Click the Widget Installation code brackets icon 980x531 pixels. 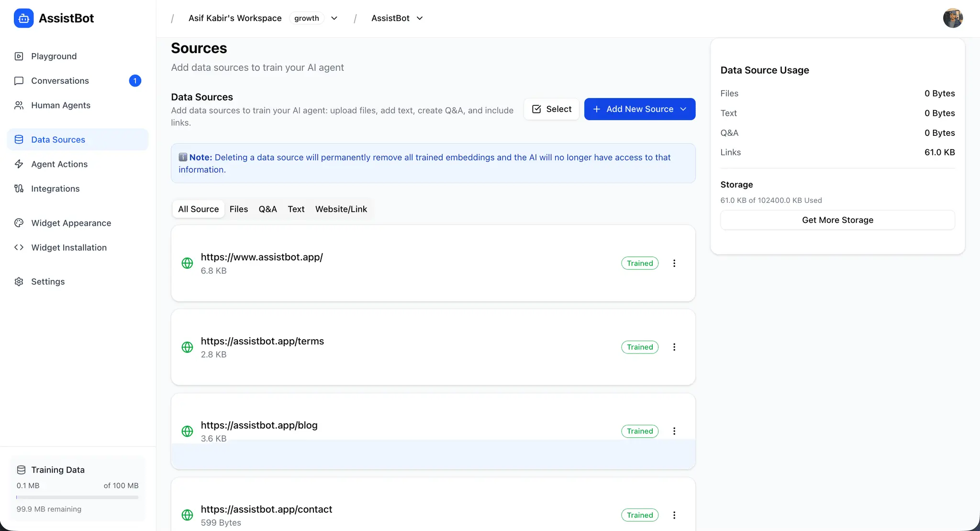(19, 247)
